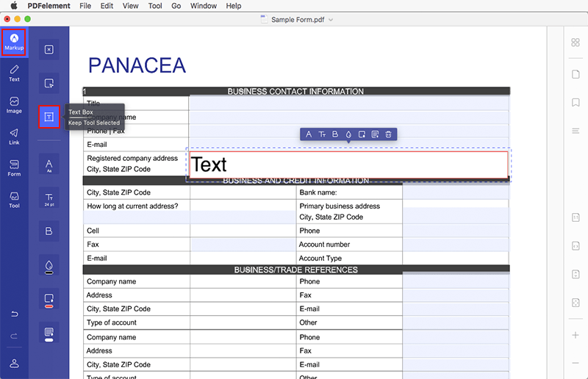
Task: Open the font style A option
Action: point(49,165)
